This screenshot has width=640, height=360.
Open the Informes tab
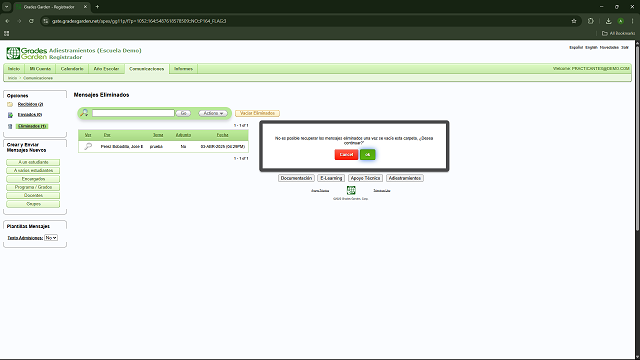[x=183, y=69]
